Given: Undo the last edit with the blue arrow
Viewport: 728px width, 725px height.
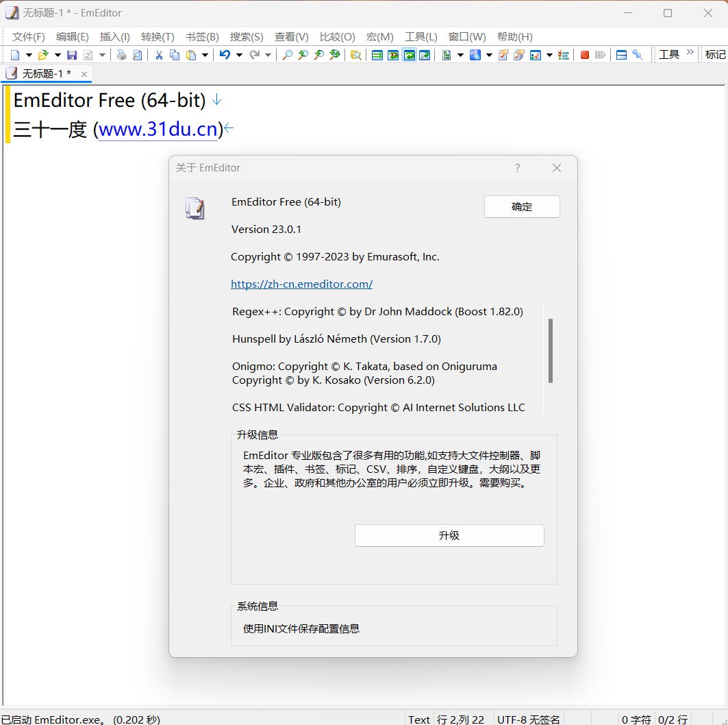Looking at the screenshot, I should (x=225, y=55).
